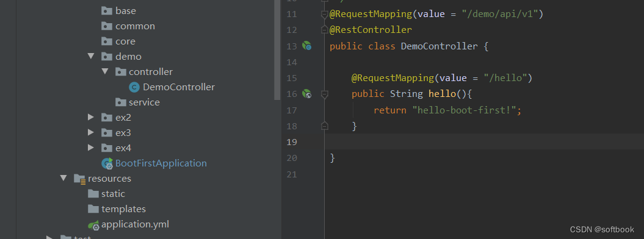Open BootFirstApplication from project tree
Screen dimensions: 644x239
[161, 163]
